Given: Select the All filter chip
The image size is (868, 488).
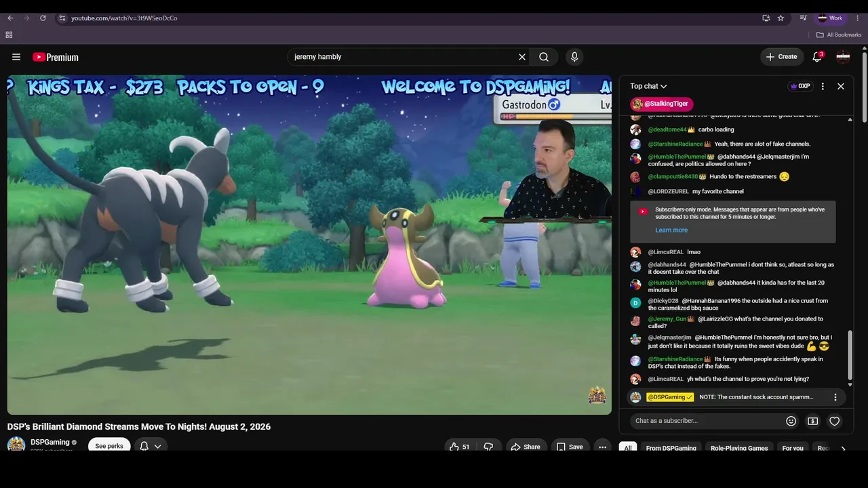Looking at the screenshot, I should tap(628, 448).
